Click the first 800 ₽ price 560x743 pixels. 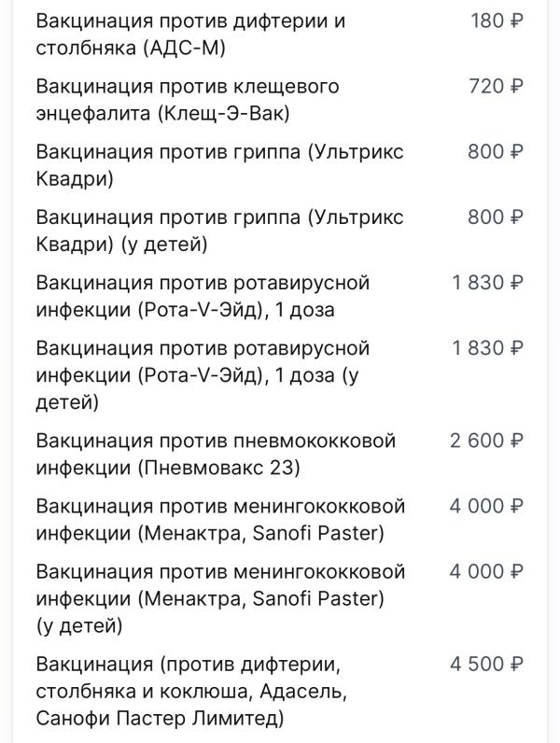tap(496, 151)
